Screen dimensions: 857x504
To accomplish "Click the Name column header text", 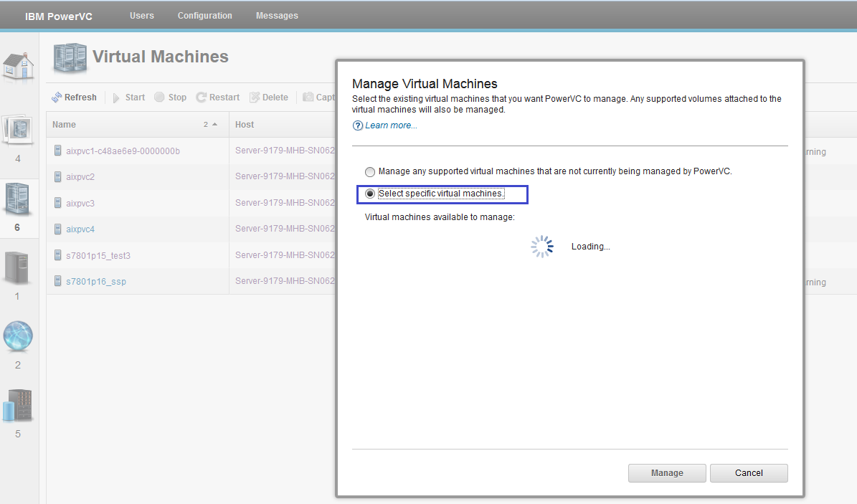I will [x=64, y=125].
